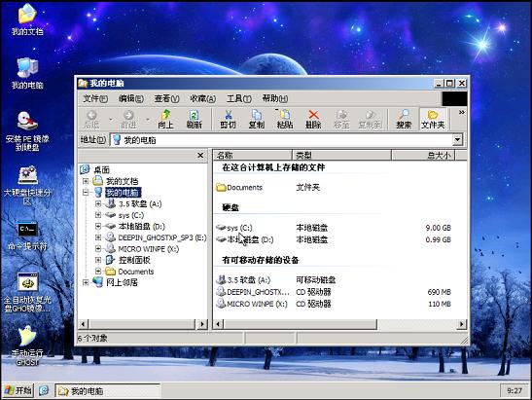Select sys (C:) drive in file list
The image size is (532, 400).
(x=234, y=228)
